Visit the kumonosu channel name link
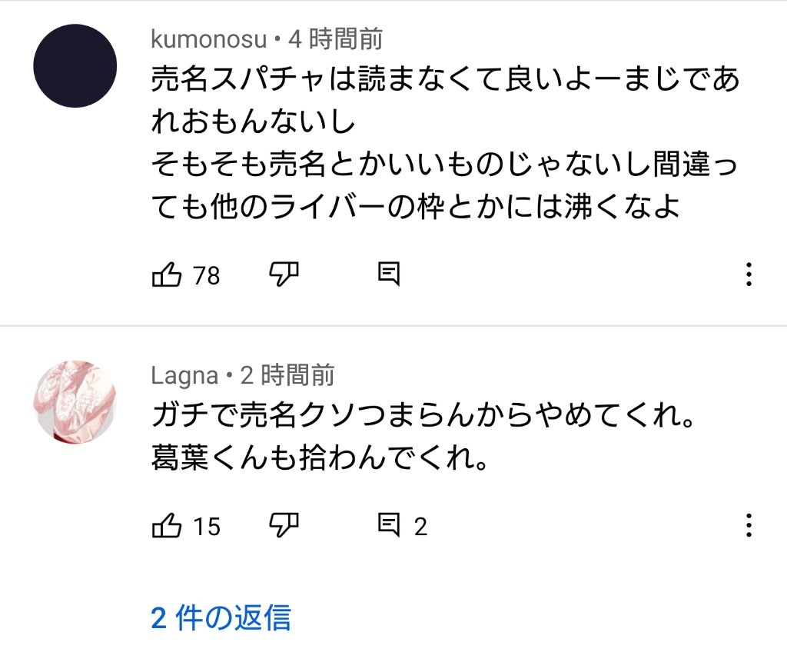Screen dimensions: 787x672 (x=208, y=39)
